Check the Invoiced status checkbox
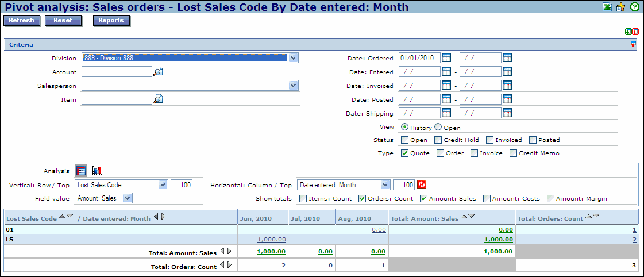This screenshot has height=277, width=644. click(490, 140)
